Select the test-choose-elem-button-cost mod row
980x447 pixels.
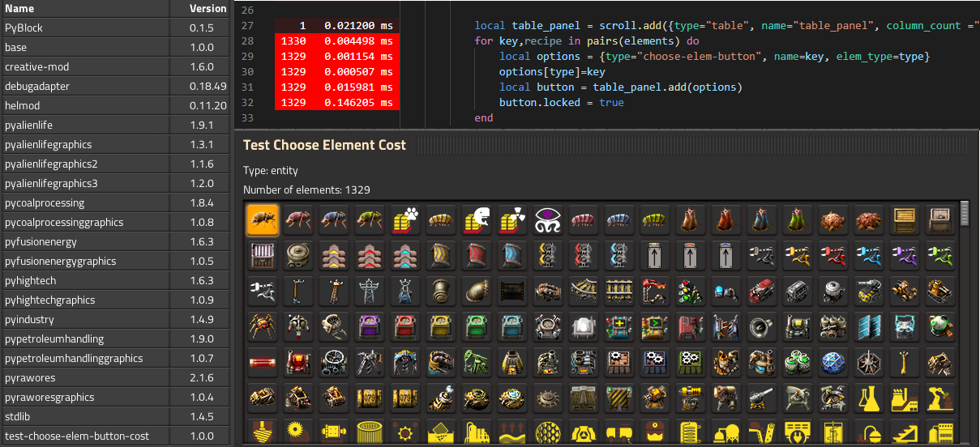click(x=115, y=436)
